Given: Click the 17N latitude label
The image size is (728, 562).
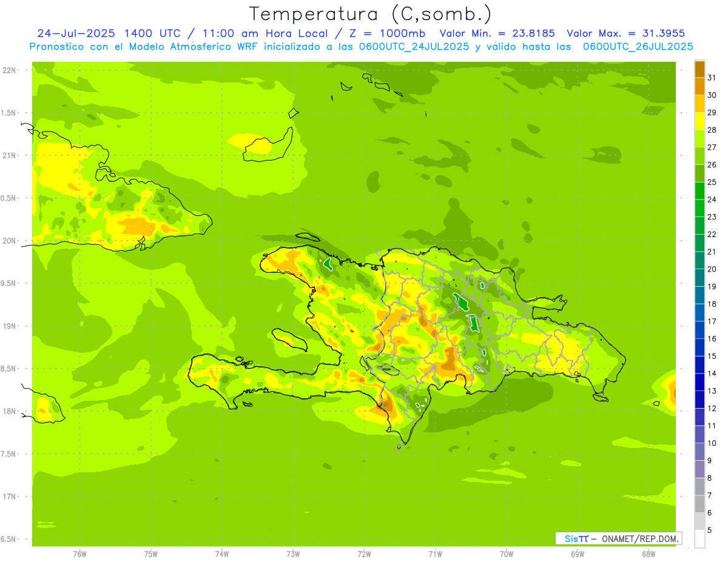Looking at the screenshot, I should tap(8, 497).
